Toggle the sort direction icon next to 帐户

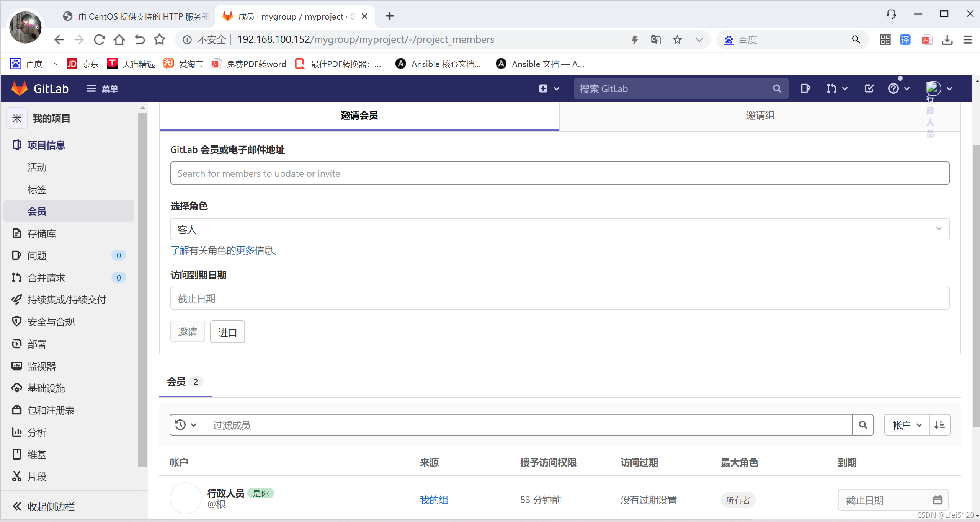(939, 425)
